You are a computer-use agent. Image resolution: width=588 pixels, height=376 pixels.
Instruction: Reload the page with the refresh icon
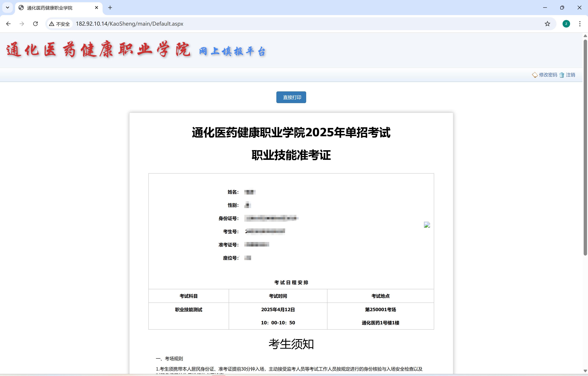pyautogui.click(x=35, y=24)
